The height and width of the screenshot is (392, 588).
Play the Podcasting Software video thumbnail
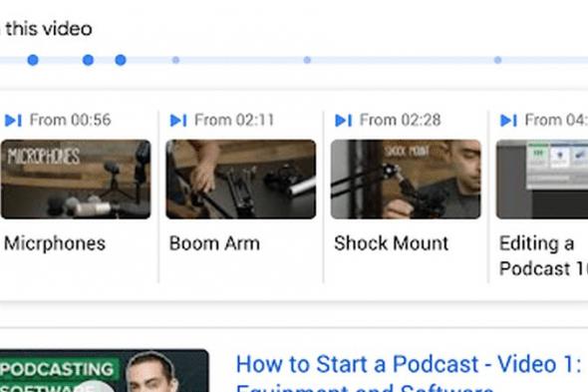click(105, 371)
